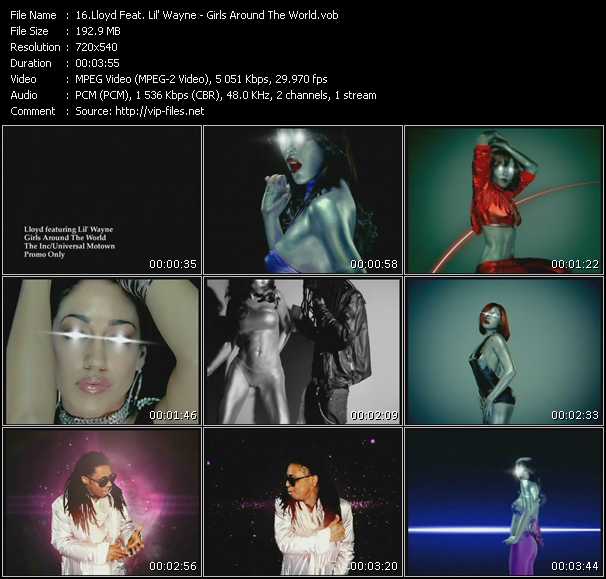
Task: Select the thumbnail timestamped 00:03:44
Action: pyautogui.click(x=504, y=502)
